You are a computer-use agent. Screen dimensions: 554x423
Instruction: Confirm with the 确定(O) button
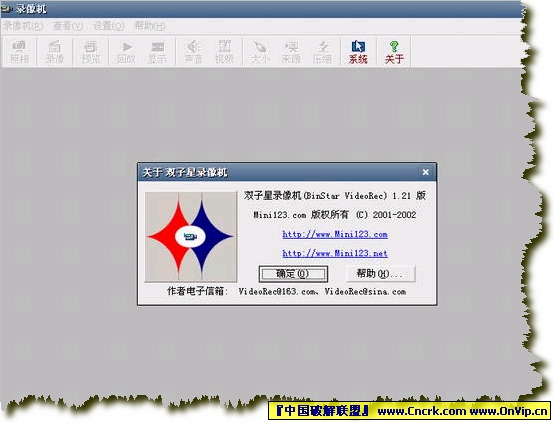293,274
